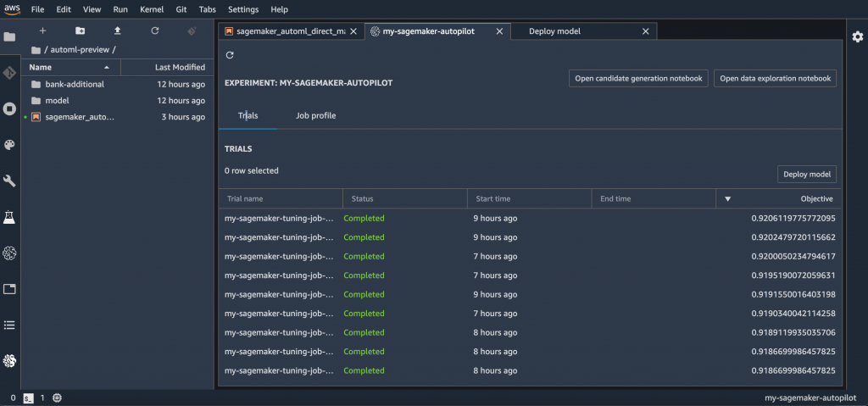This screenshot has width=868, height=406.
Task: Open the settings gear on right sidebar
Action: (x=858, y=36)
